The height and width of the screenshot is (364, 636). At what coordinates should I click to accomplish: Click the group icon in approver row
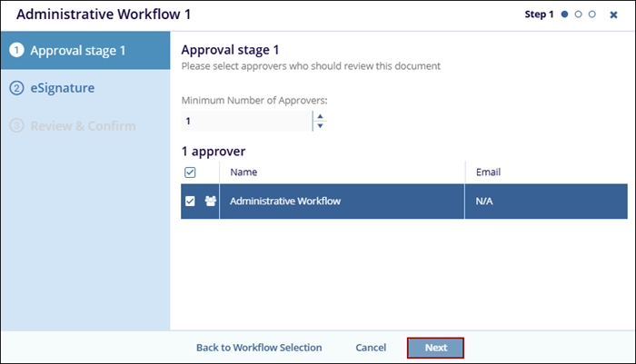210,201
